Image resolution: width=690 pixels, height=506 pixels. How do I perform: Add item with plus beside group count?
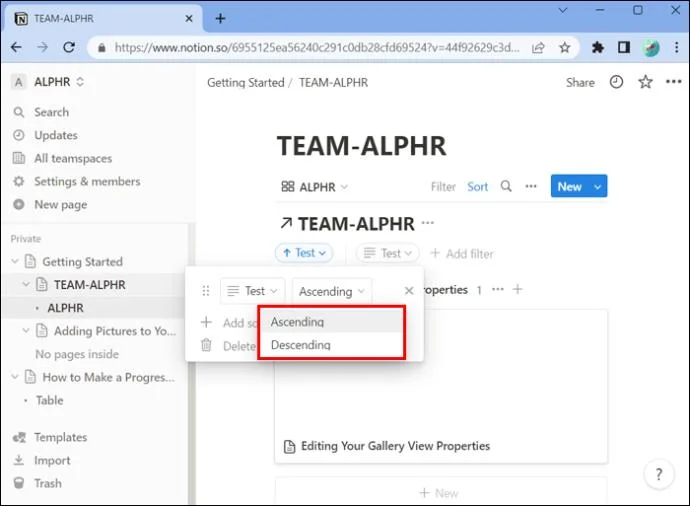(518, 290)
